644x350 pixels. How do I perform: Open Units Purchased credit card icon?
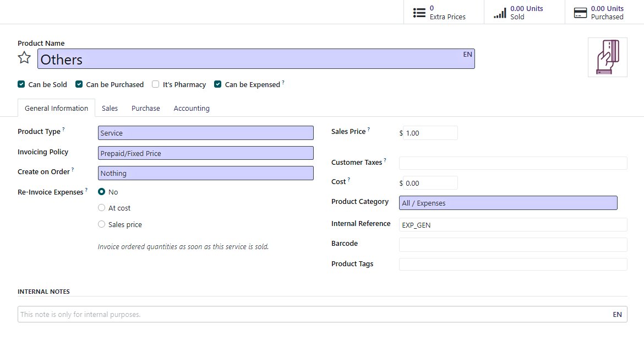(x=580, y=13)
